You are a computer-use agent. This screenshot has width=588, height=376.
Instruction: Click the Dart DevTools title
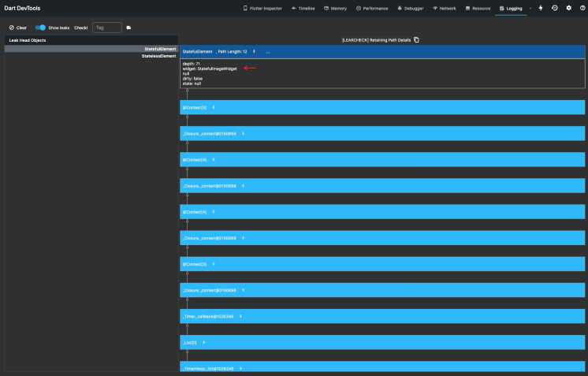pos(22,8)
